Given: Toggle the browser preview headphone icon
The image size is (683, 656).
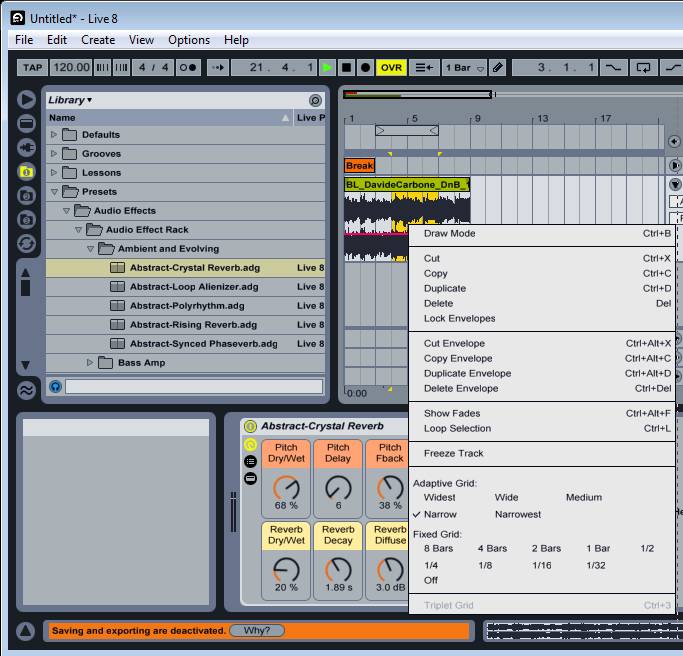Looking at the screenshot, I should pos(55,386).
